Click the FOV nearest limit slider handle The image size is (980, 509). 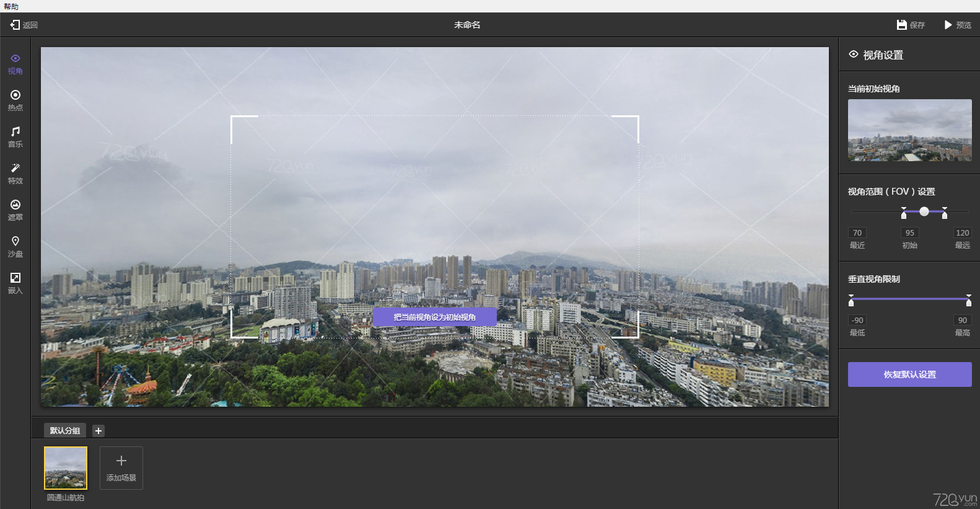click(904, 213)
